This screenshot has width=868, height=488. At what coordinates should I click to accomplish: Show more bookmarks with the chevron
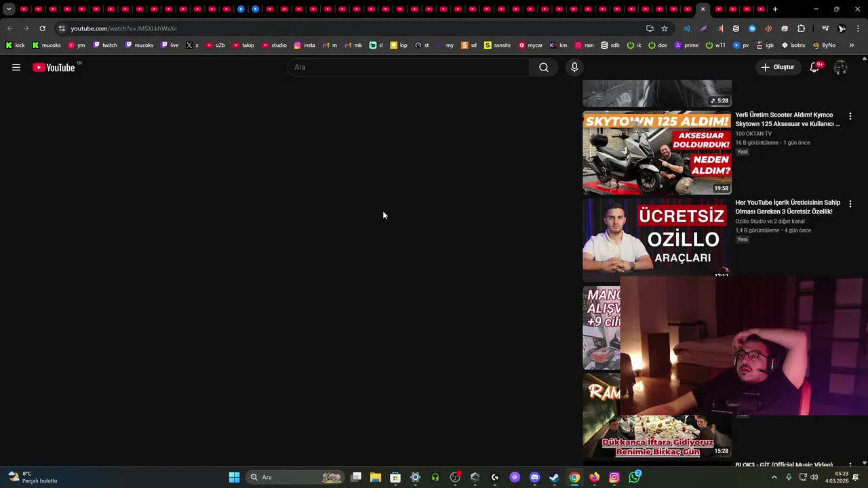tap(852, 45)
